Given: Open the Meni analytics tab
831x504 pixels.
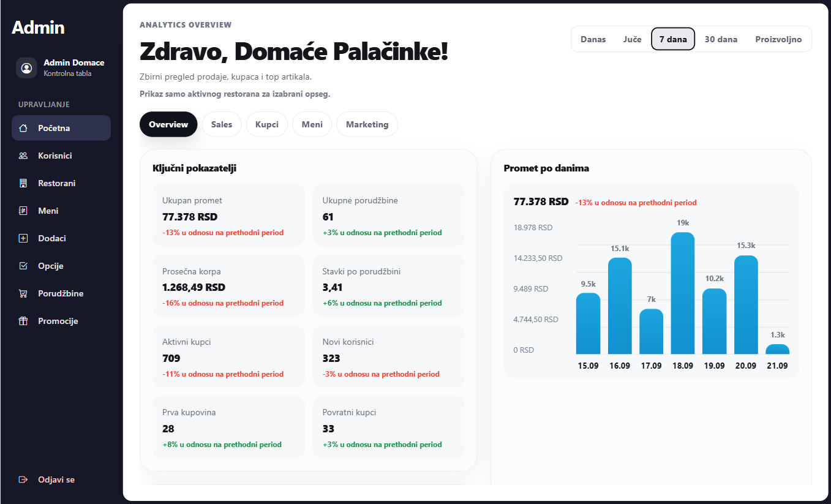Looking at the screenshot, I should tap(312, 124).
